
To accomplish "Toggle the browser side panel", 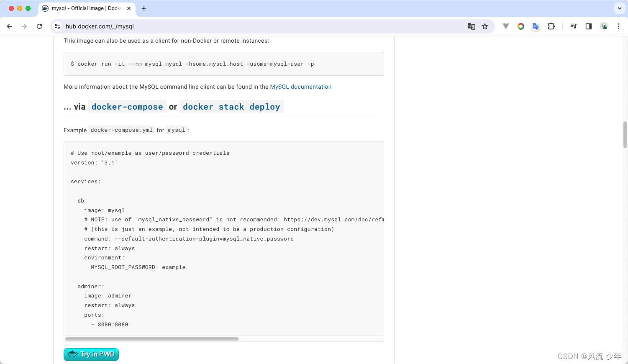I will pos(589,26).
